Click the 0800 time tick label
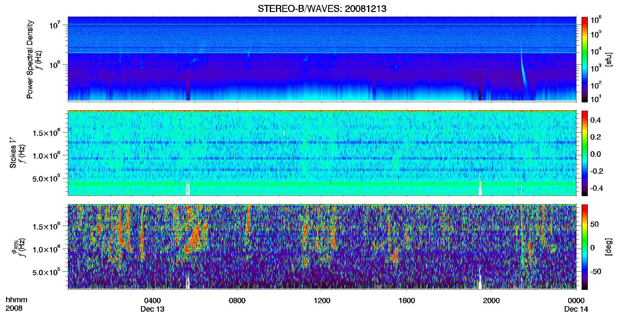Viewport: 644px width, 332px height. (x=237, y=300)
